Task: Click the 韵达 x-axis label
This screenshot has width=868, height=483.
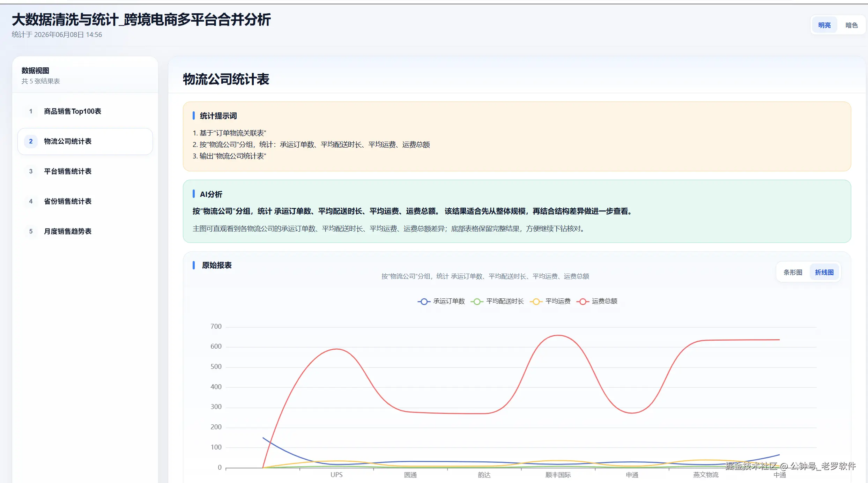Action: (x=484, y=475)
